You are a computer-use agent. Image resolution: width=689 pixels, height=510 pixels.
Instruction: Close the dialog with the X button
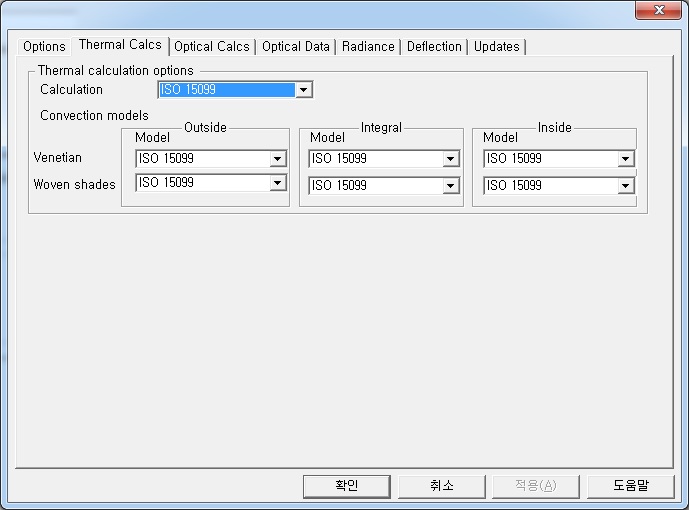(658, 11)
